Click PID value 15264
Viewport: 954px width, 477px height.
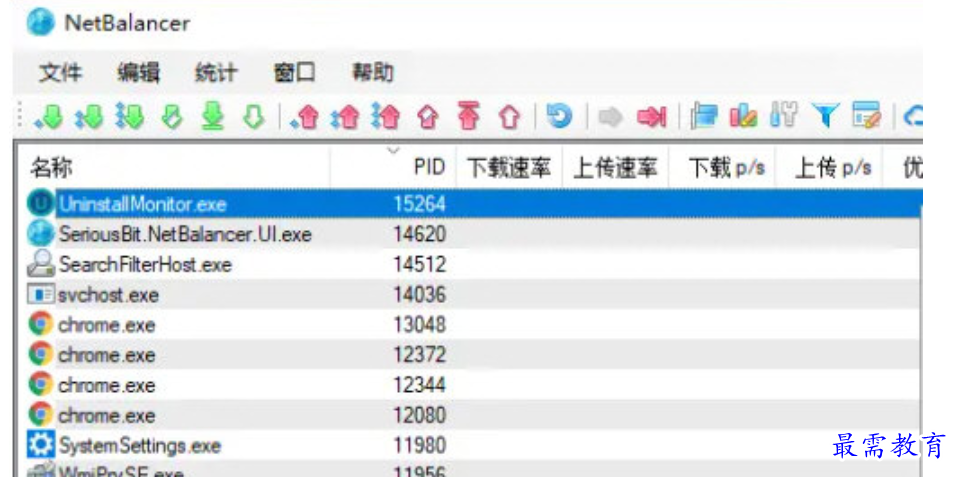pos(420,204)
